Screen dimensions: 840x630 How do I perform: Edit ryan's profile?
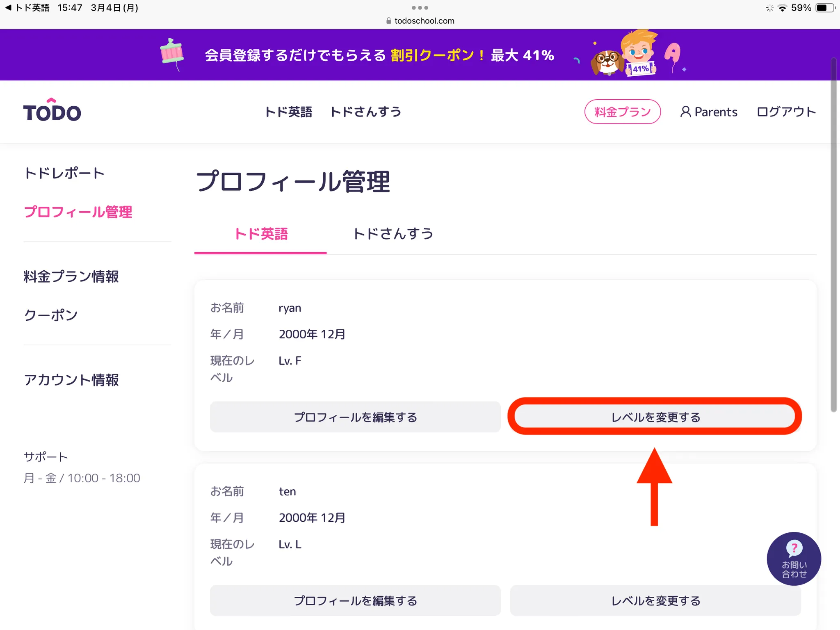(x=355, y=417)
